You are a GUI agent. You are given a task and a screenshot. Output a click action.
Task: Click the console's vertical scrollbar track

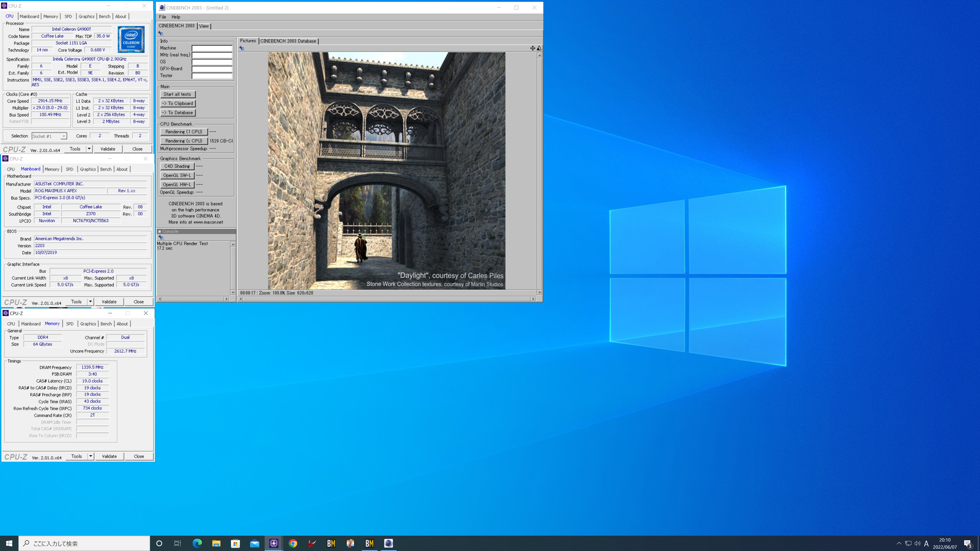(x=233, y=268)
